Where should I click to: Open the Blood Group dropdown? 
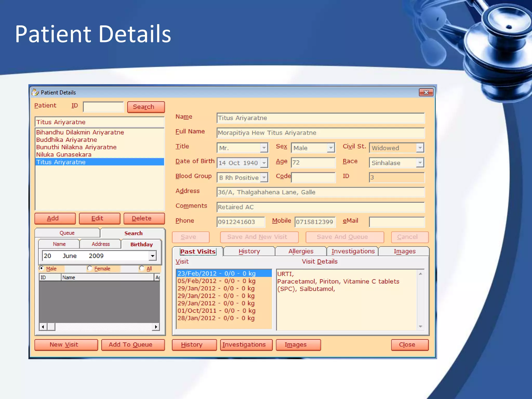264,178
